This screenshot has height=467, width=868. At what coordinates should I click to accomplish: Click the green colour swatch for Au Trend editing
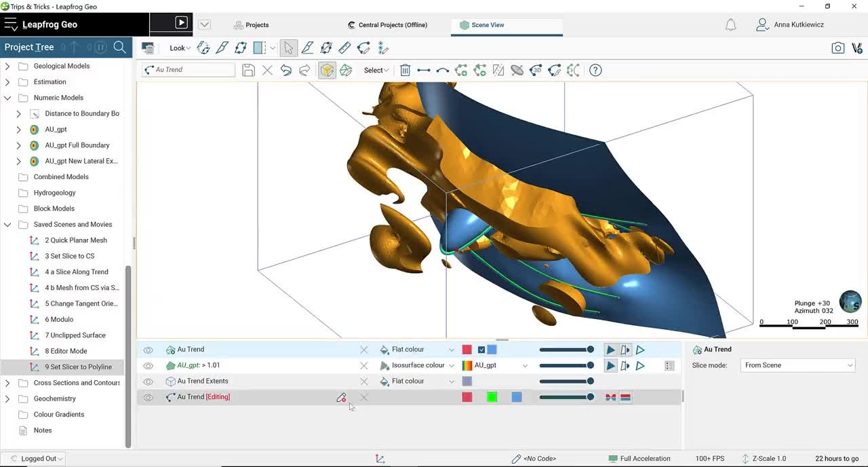[x=492, y=397]
